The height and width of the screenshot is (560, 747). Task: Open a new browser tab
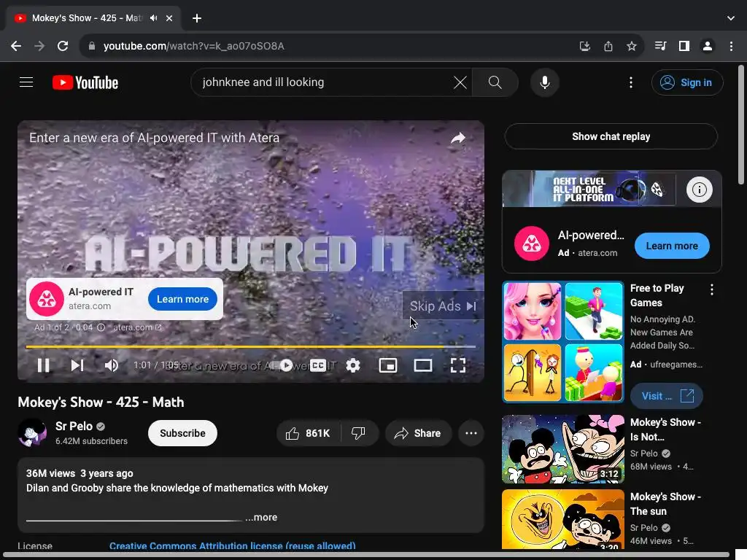pyautogui.click(x=197, y=18)
